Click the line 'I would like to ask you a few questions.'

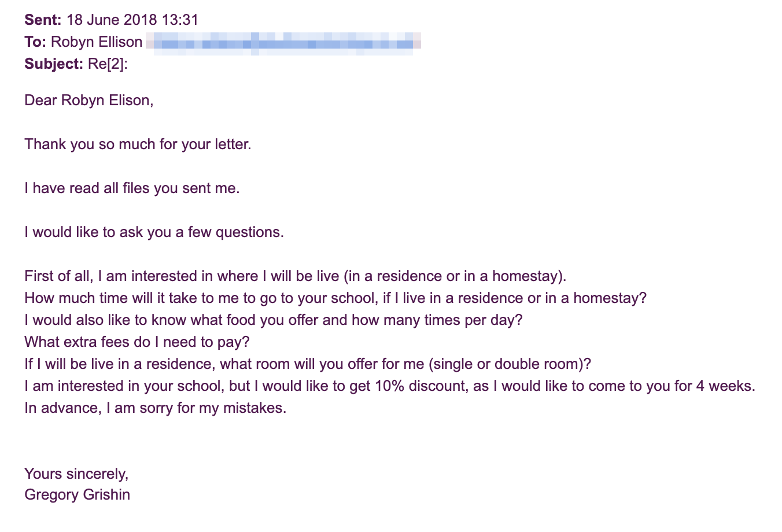(x=154, y=232)
